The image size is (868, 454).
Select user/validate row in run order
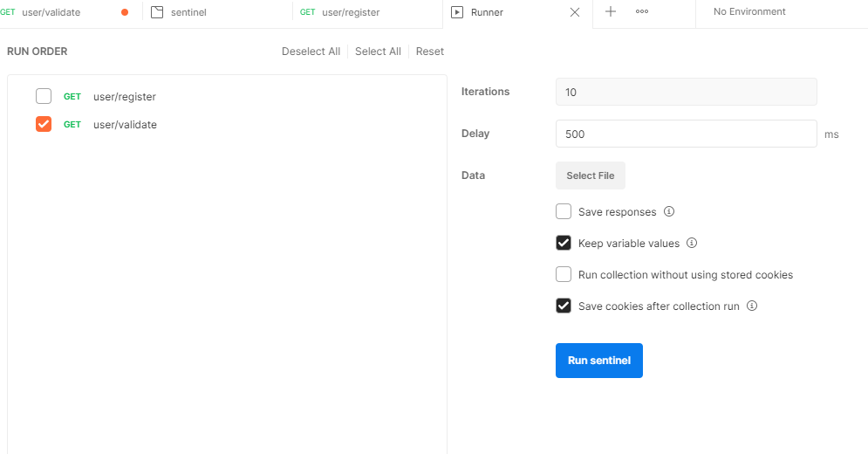point(227,124)
